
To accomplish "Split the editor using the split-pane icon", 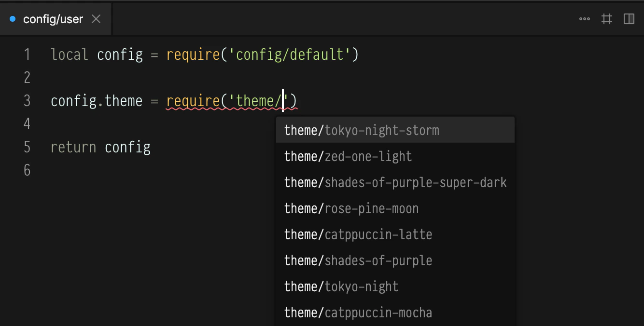I will [x=629, y=19].
